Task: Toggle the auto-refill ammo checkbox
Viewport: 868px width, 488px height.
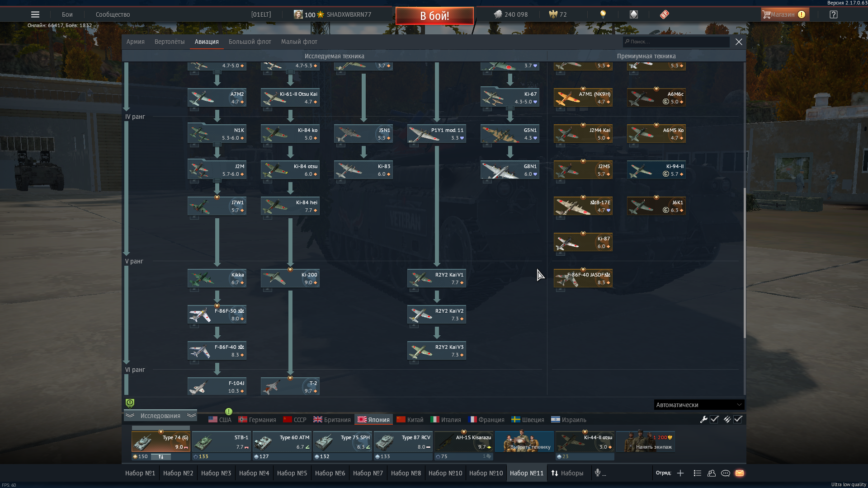Action: pyautogui.click(x=738, y=419)
